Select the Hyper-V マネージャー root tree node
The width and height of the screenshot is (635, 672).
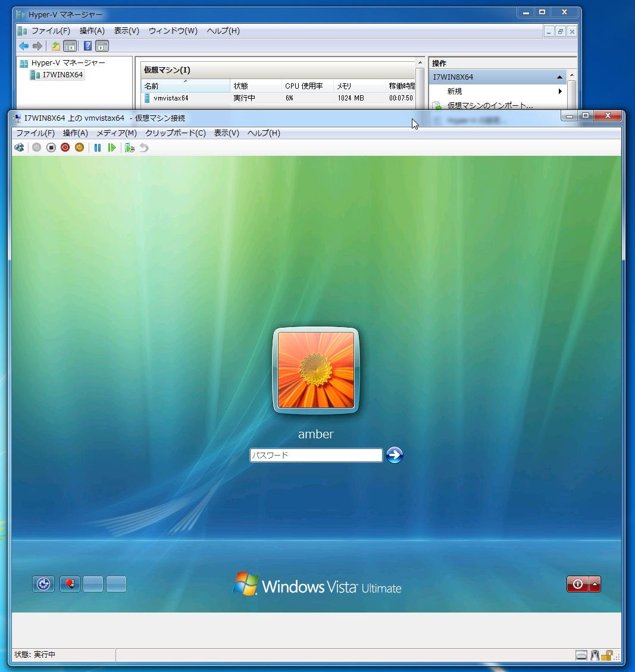[x=68, y=63]
